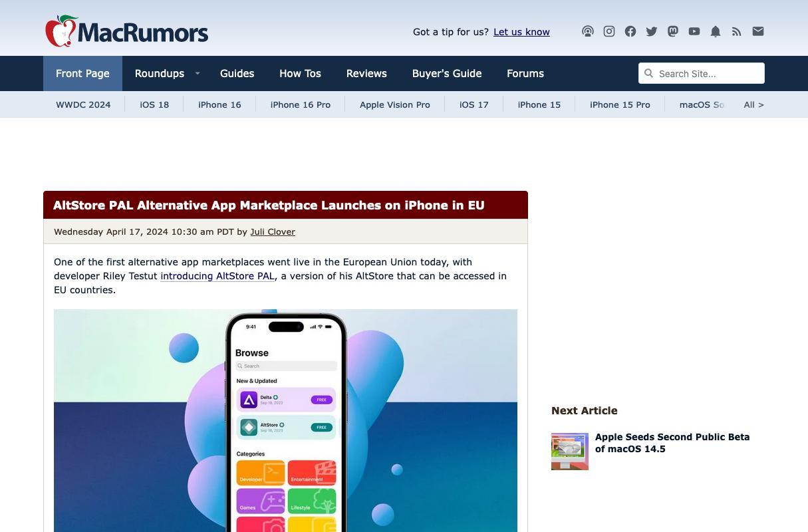Click the macOS 14.5 article thumbnail
Image resolution: width=808 pixels, height=532 pixels.
pos(570,452)
